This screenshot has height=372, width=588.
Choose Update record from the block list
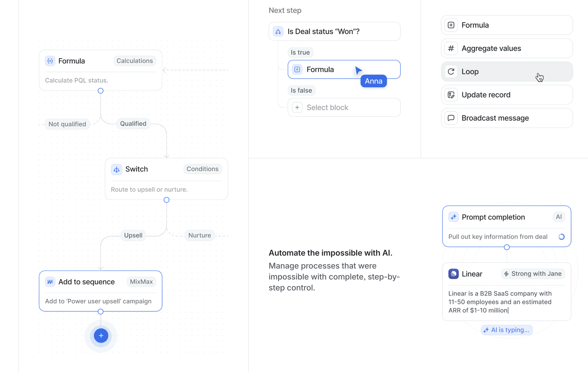[x=507, y=95]
